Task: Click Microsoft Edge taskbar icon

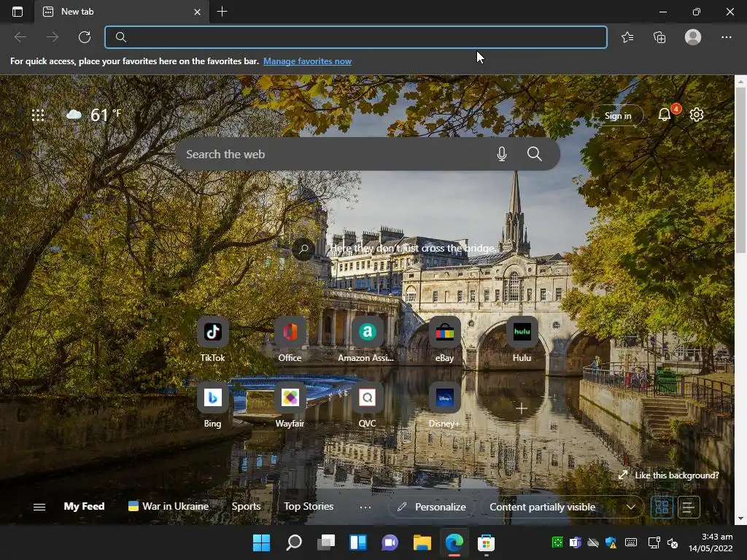Action: [454, 542]
